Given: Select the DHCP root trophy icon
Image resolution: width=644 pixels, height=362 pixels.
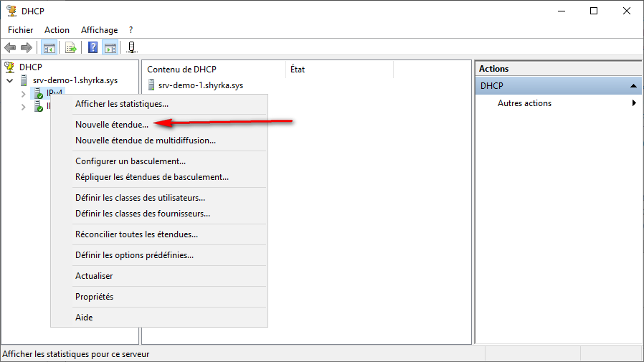Looking at the screenshot, I should coord(10,67).
